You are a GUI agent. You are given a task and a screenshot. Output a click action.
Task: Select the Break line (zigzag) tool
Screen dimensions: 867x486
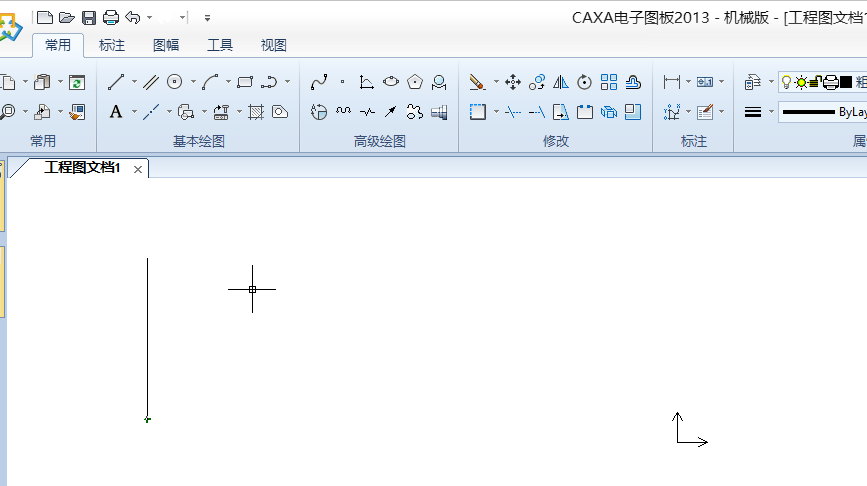(367, 112)
